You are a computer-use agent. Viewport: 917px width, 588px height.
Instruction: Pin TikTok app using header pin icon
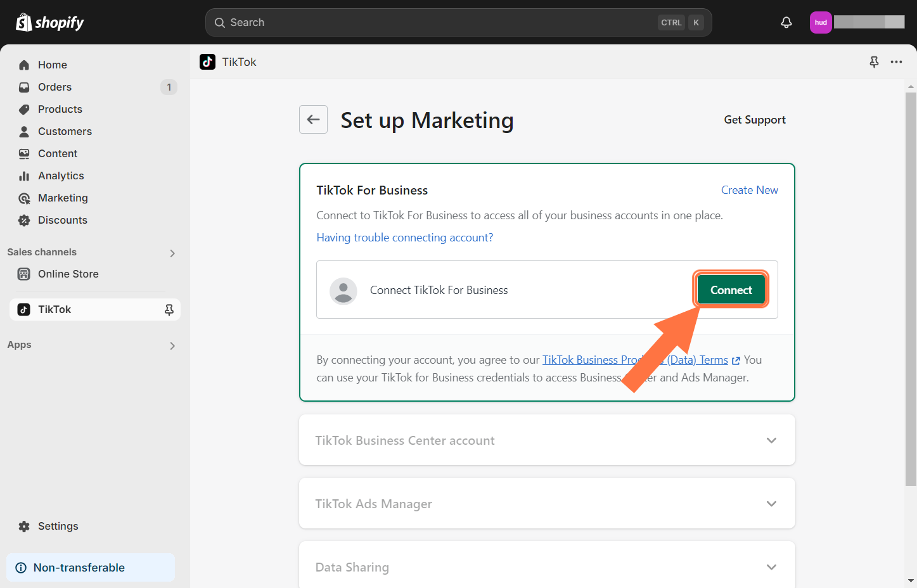click(874, 62)
